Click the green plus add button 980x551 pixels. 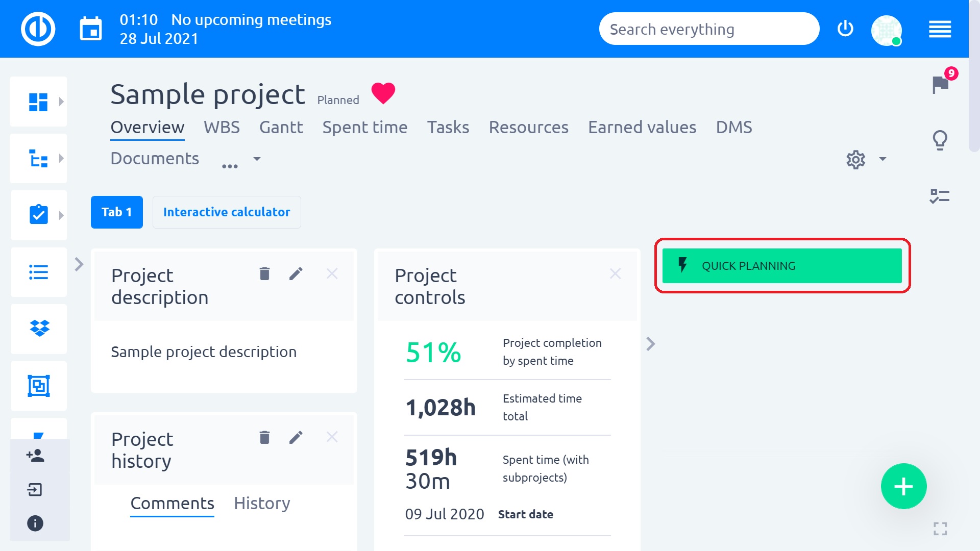903,486
